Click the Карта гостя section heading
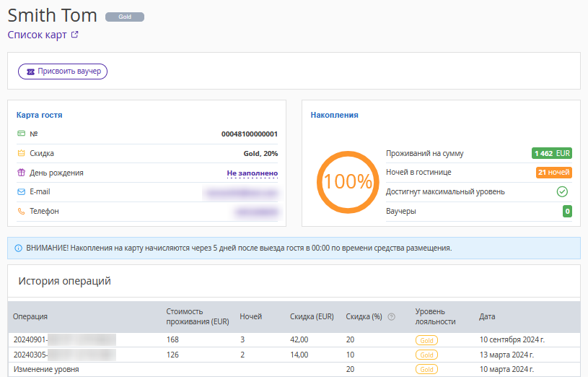The image size is (588, 377). click(x=40, y=115)
